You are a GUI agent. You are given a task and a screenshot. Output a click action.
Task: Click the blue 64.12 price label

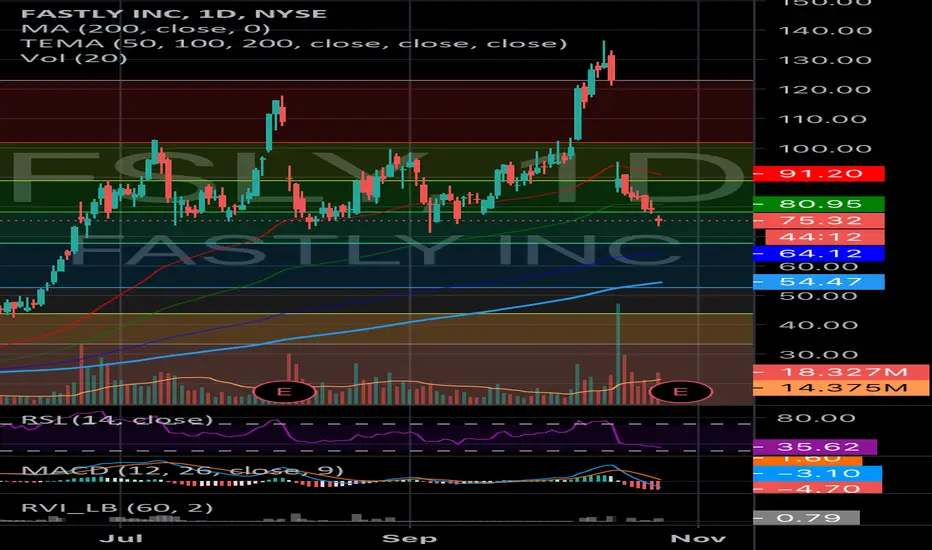(x=818, y=254)
